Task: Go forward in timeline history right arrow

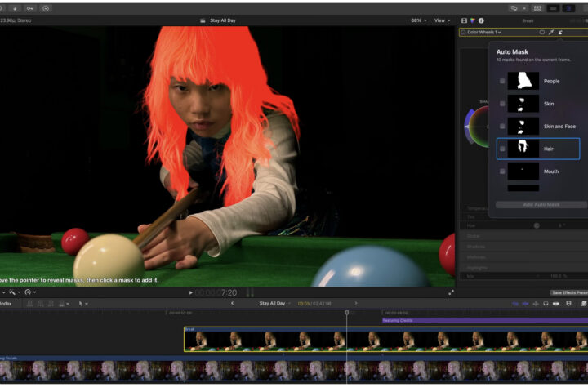Action: tap(356, 303)
